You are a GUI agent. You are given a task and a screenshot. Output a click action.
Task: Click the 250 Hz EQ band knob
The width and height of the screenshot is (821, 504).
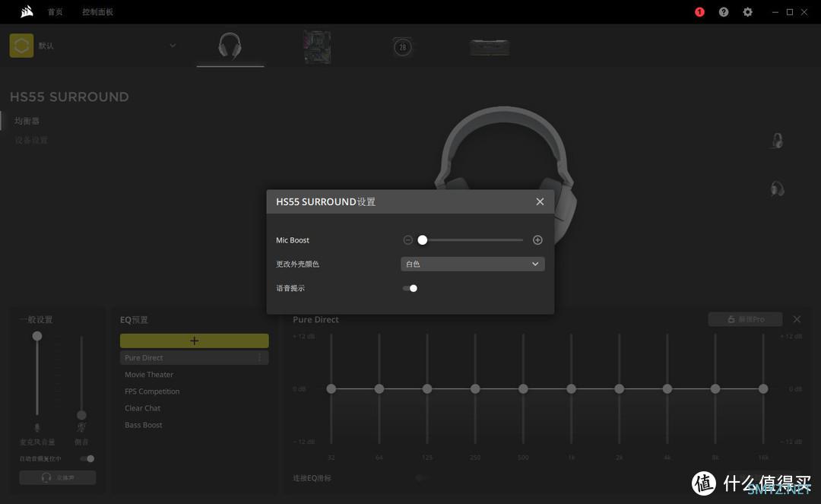pos(475,389)
